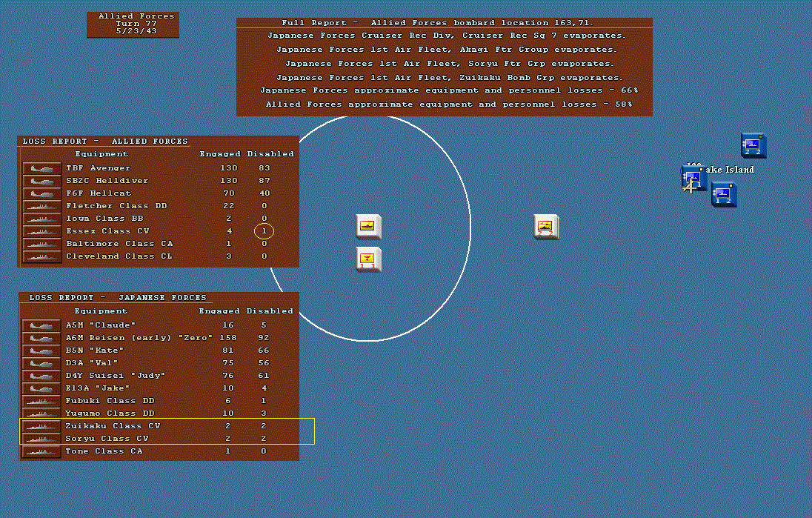Image resolution: width=812 pixels, height=518 pixels.
Task: Click the Disabled column header in Japanese report
Action: pyautogui.click(x=270, y=311)
